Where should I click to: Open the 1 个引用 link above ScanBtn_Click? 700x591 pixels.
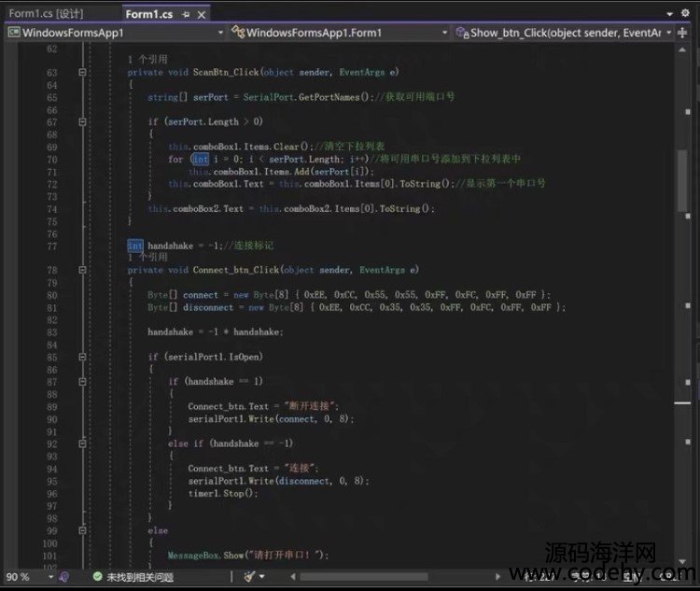pos(147,60)
